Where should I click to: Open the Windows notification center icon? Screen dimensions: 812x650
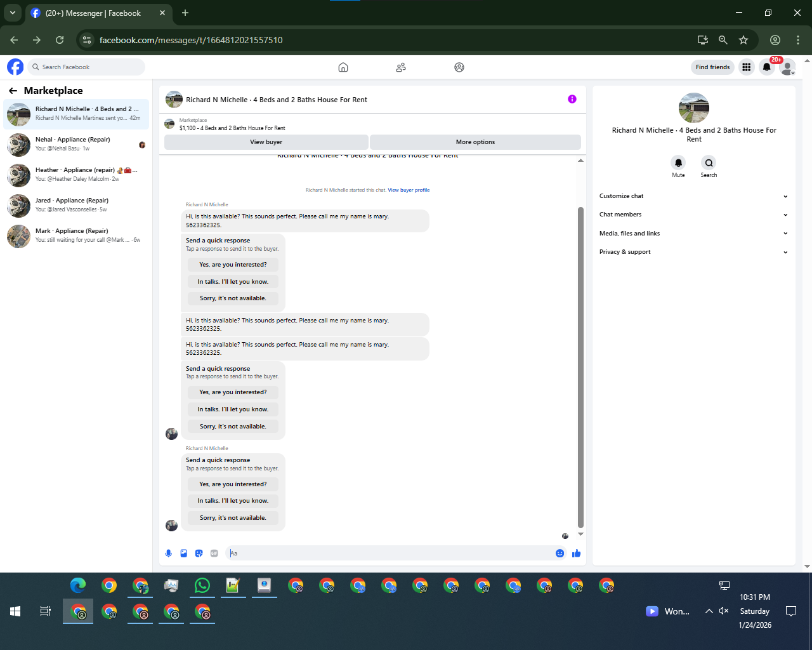coord(791,611)
